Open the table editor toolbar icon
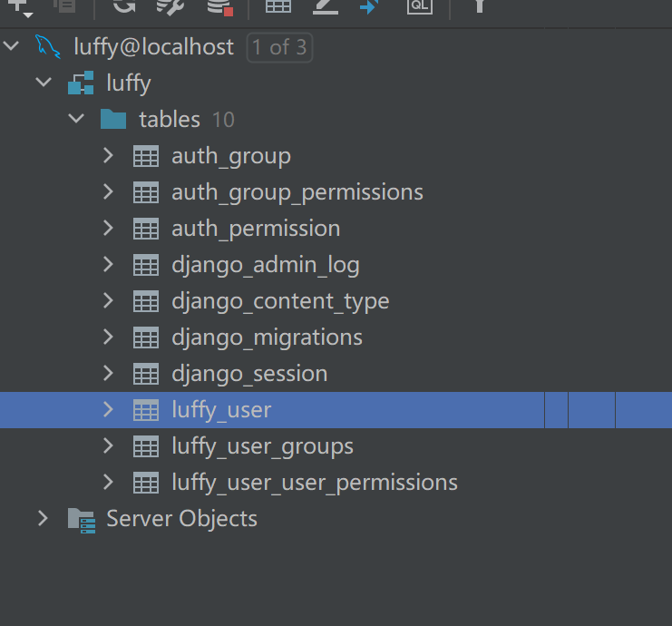Screen dimensions: 672x626 278,5
